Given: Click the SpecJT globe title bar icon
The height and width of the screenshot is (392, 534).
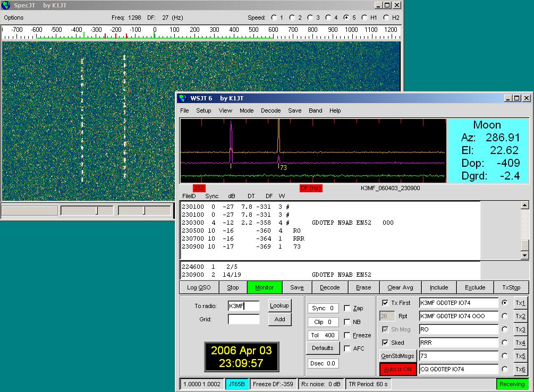Looking at the screenshot, I should point(6,5).
